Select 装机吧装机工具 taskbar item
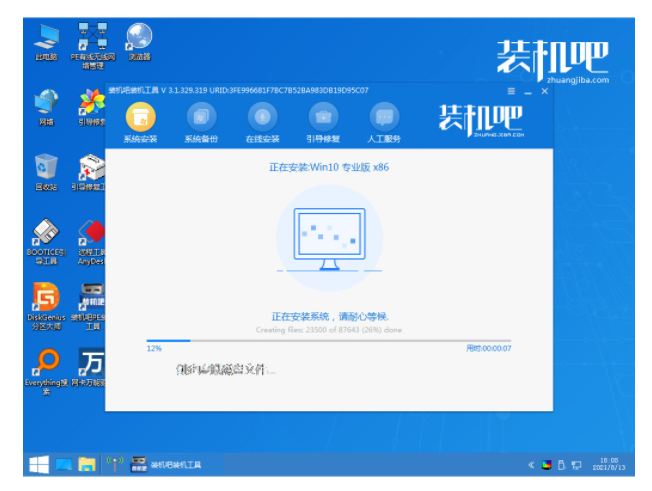652x491 pixels. [x=166, y=464]
